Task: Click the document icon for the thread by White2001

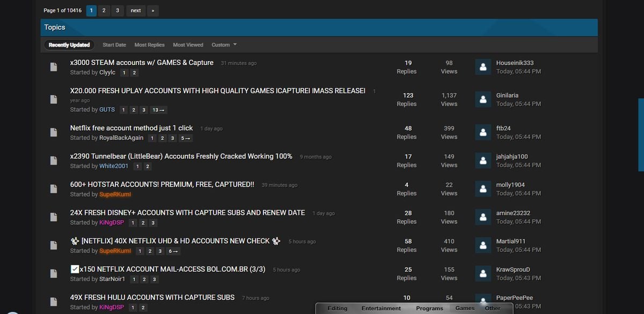Action: pyautogui.click(x=53, y=161)
